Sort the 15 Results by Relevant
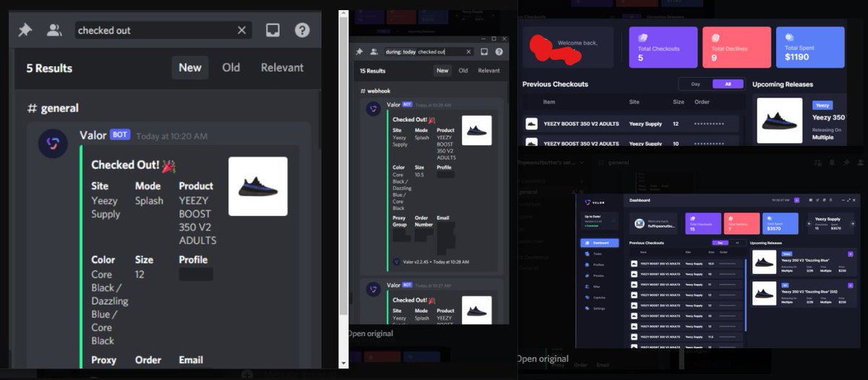The image size is (868, 380). (489, 71)
